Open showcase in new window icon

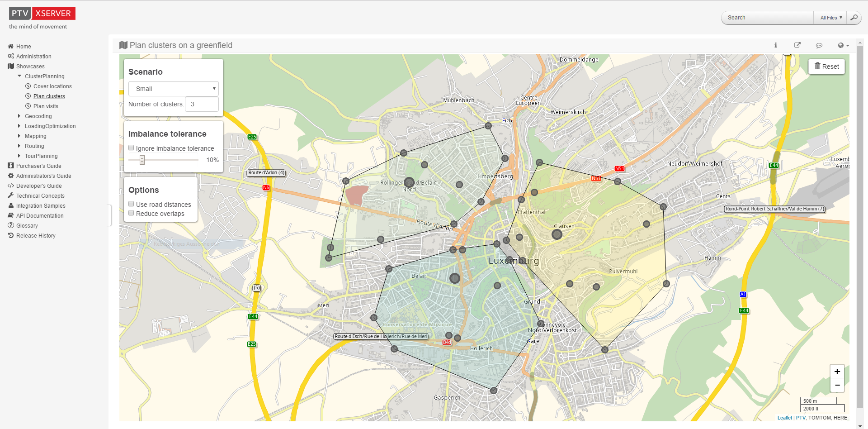(797, 45)
